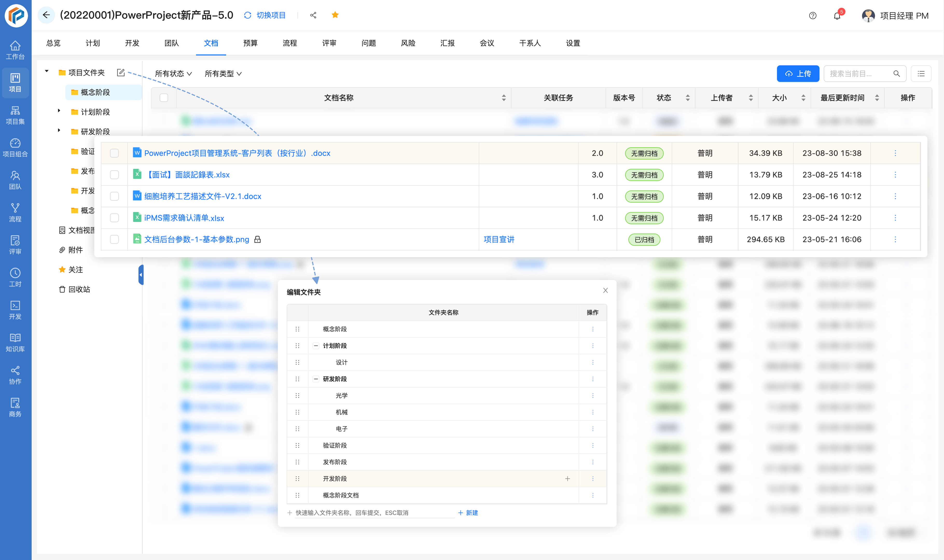Switch to the 预算 tab

tap(250, 43)
